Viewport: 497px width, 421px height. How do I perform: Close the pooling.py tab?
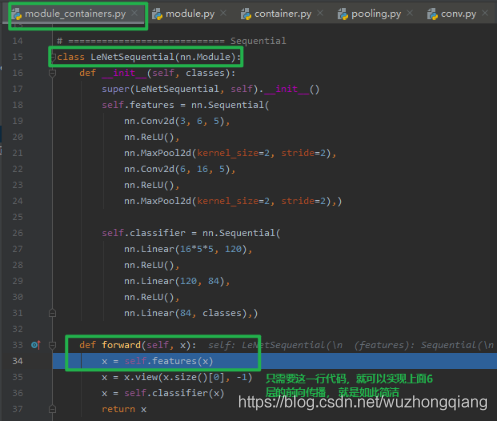point(410,13)
